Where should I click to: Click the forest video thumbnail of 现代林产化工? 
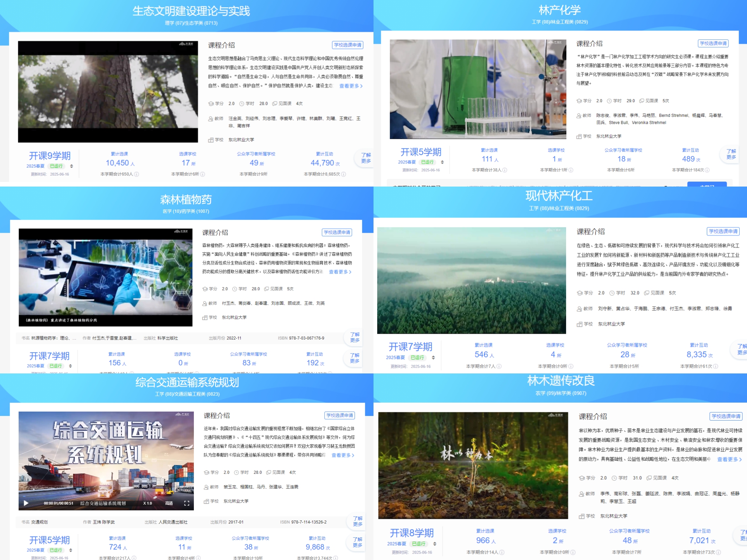tap(471, 280)
